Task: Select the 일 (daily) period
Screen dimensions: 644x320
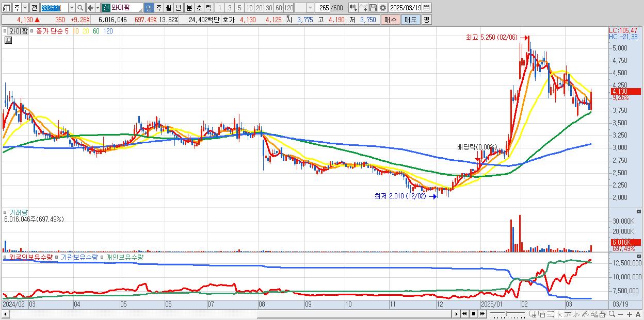Action: coord(149,8)
